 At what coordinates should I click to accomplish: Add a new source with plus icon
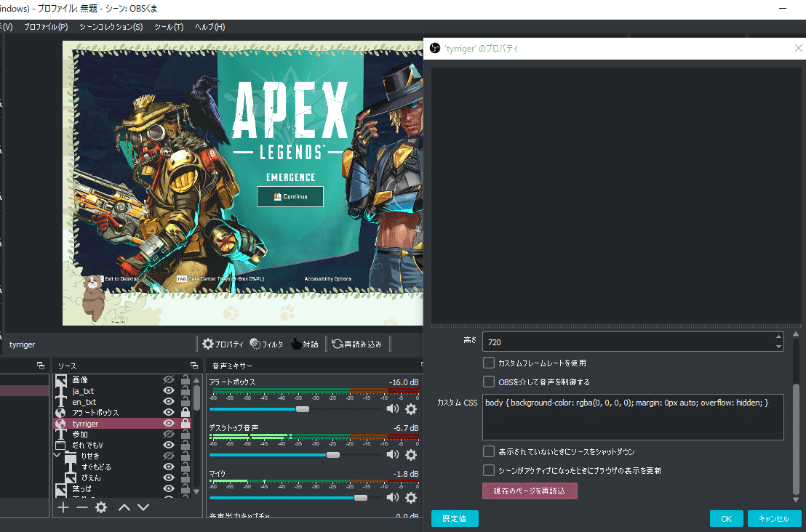(63, 507)
